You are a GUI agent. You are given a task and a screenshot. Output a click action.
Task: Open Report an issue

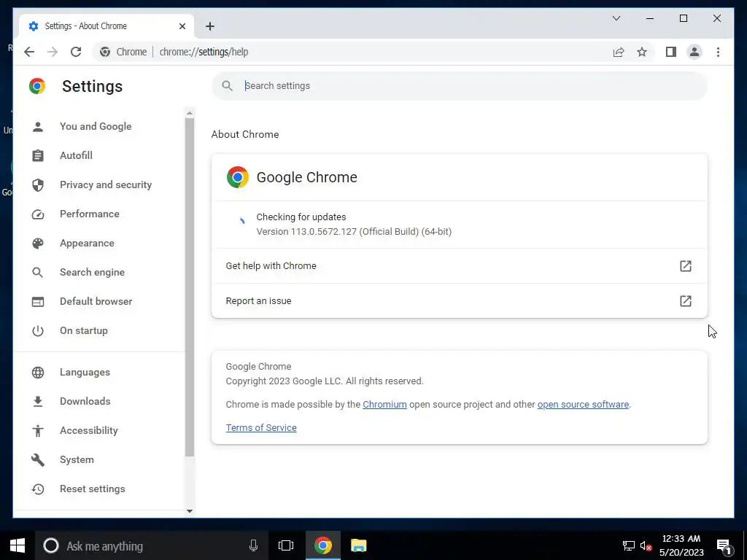click(460, 301)
